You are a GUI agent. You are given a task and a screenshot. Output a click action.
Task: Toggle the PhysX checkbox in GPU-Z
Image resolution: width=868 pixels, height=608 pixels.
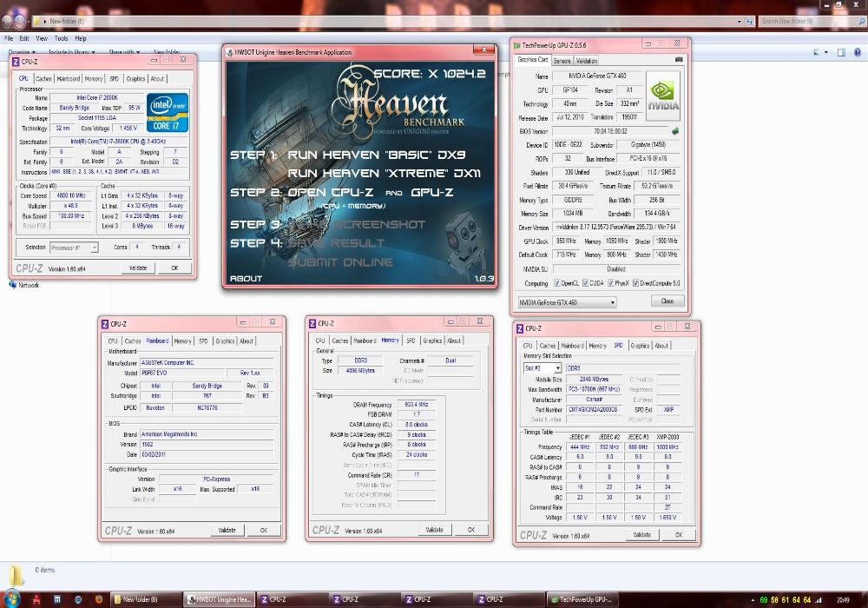point(610,283)
